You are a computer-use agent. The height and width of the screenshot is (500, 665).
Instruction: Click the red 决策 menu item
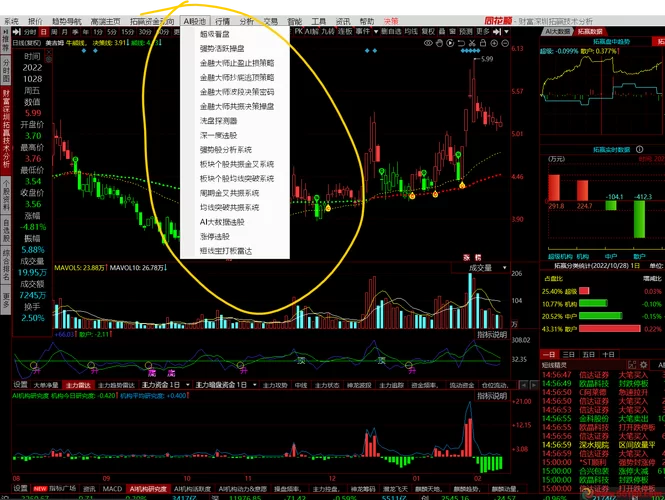(391, 21)
